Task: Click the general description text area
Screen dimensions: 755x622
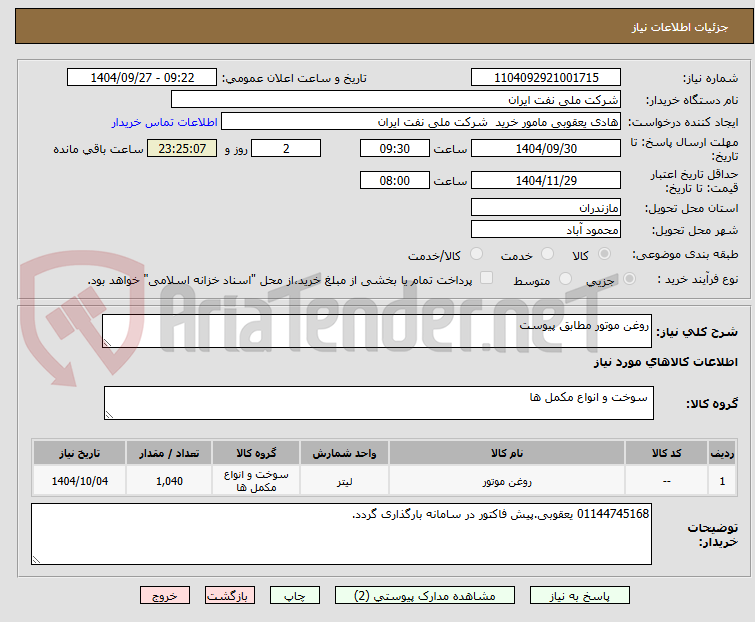Action: (377, 331)
